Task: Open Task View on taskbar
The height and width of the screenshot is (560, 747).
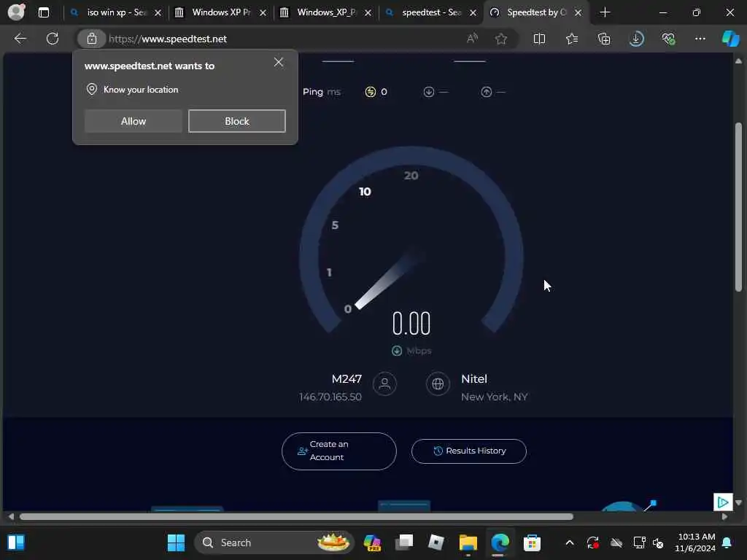Action: [x=404, y=542]
